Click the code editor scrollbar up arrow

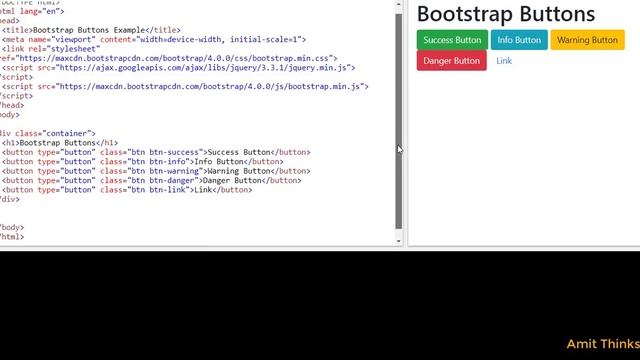(399, 4)
